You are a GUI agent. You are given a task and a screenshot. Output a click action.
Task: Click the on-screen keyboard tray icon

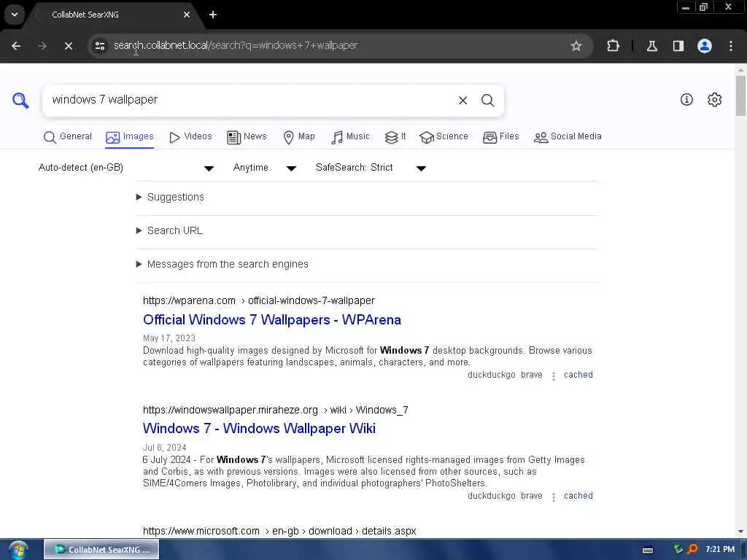tap(648, 550)
